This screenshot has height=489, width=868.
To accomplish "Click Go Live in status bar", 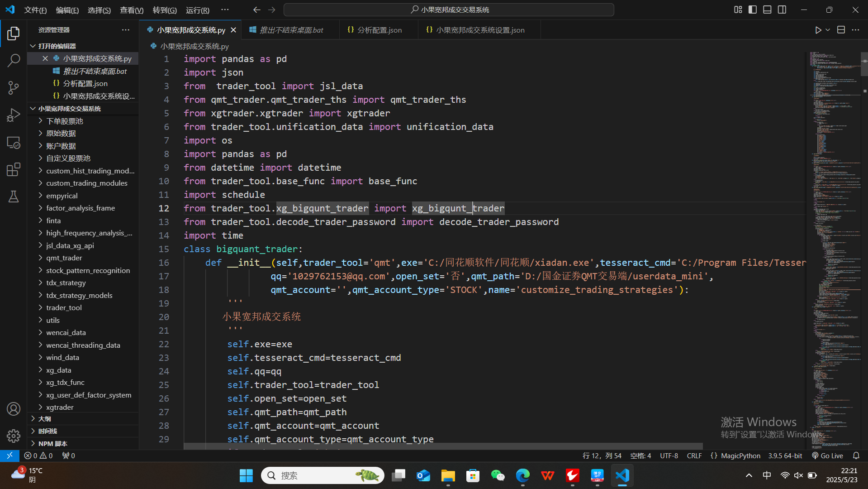I will pyautogui.click(x=827, y=455).
